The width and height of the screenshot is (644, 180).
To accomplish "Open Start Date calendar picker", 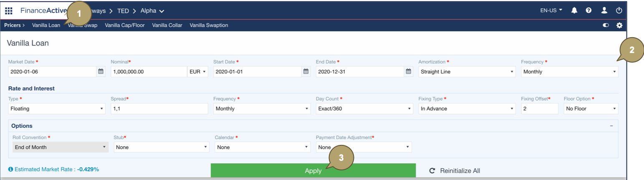I will click(306, 71).
